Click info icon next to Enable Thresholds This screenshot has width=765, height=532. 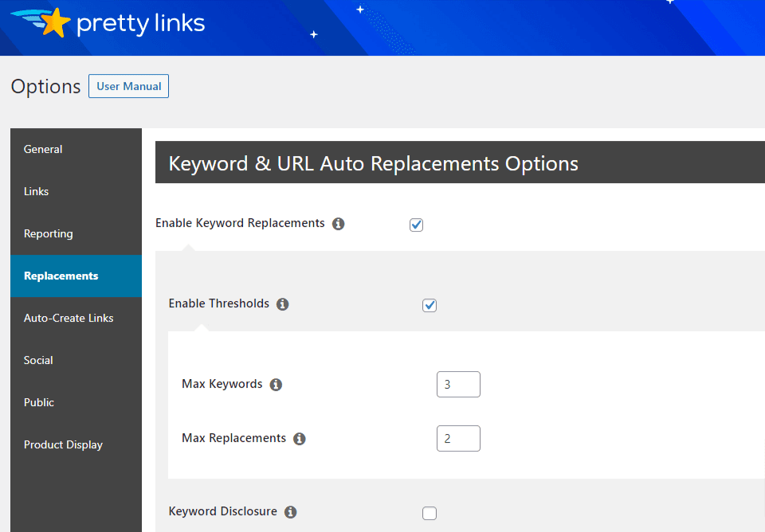[x=282, y=304]
